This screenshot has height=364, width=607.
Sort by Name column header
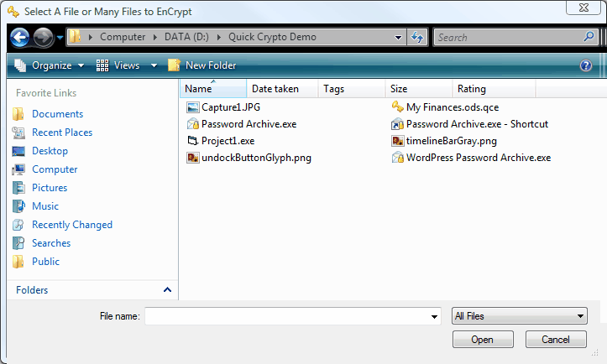[213, 89]
